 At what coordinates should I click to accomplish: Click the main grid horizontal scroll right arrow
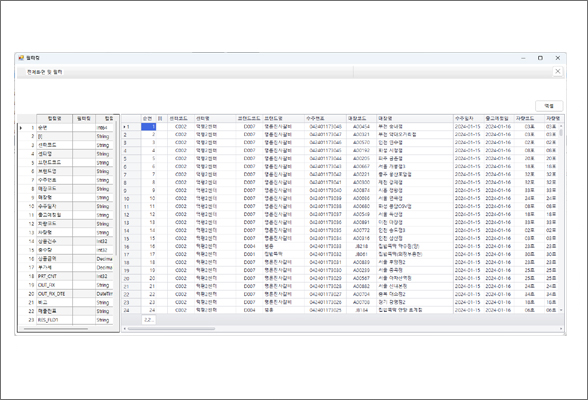tap(561, 329)
